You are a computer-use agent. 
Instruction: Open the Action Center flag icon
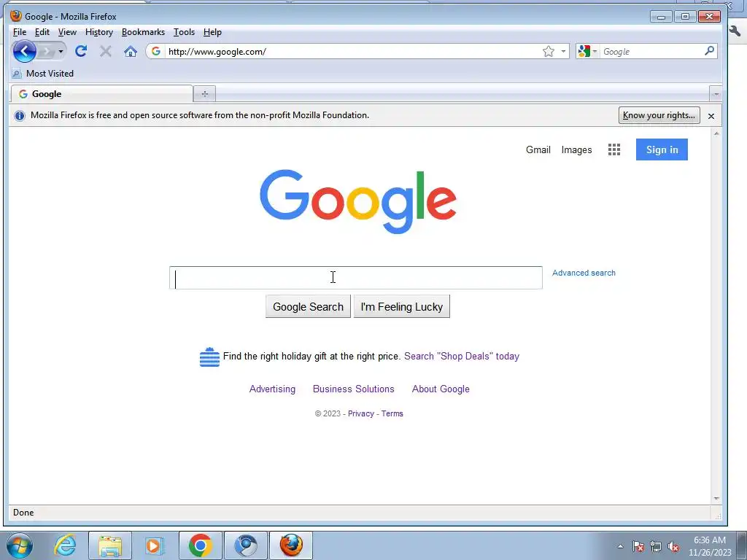tap(638, 546)
